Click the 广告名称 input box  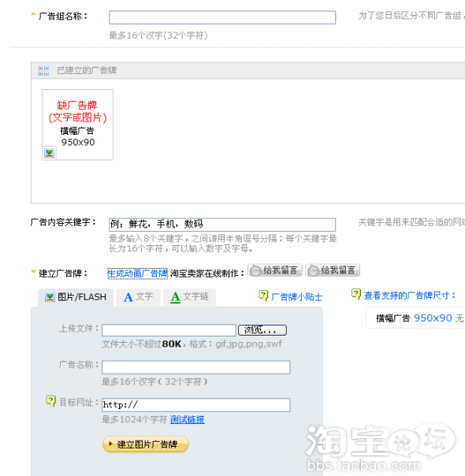tap(196, 367)
